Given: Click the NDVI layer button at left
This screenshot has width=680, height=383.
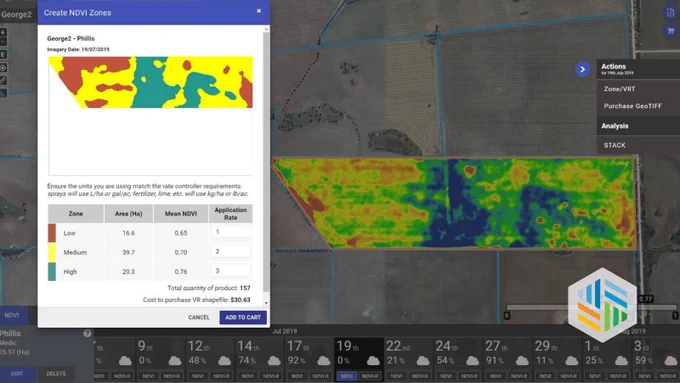Looking at the screenshot, I should (12, 315).
